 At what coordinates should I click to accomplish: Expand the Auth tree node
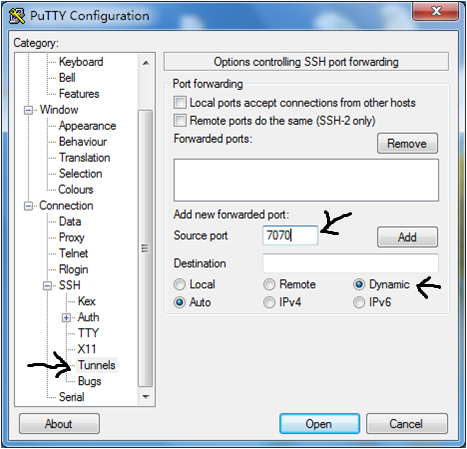pos(66,318)
